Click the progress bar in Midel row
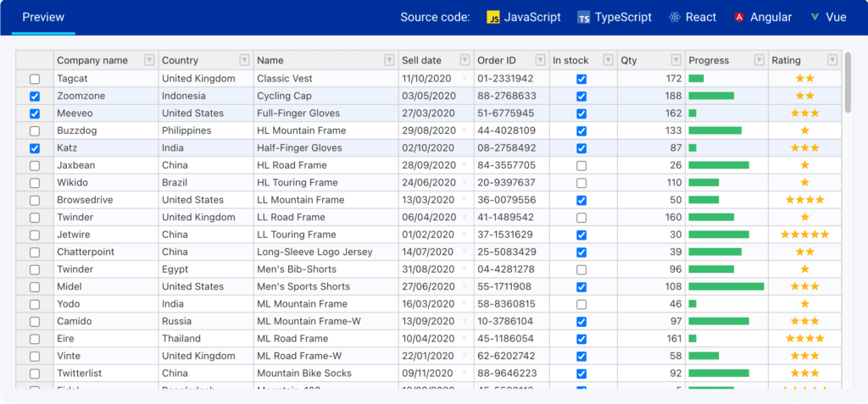868x404 pixels. 726,286
